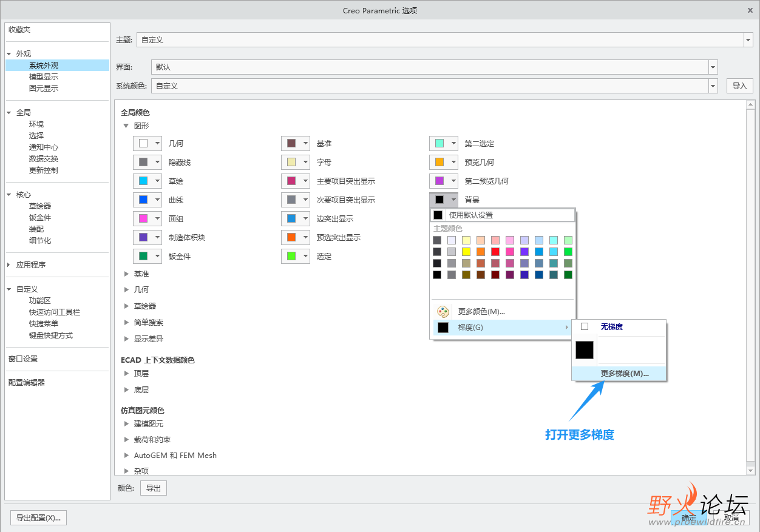Expand the AutoGEM 和 FEM Mesh section
The height and width of the screenshot is (532, 760).
[x=126, y=455]
